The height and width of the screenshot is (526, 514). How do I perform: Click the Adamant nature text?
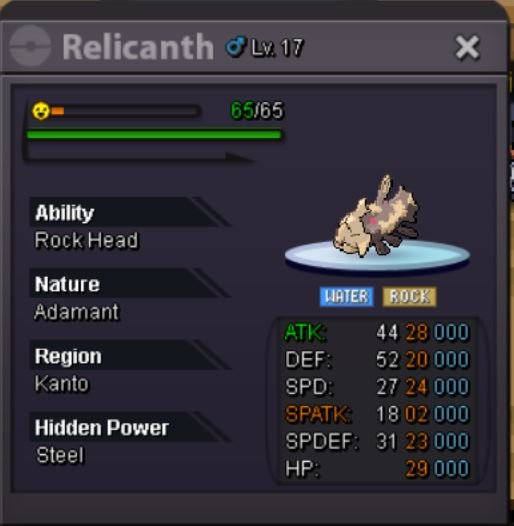(x=76, y=312)
